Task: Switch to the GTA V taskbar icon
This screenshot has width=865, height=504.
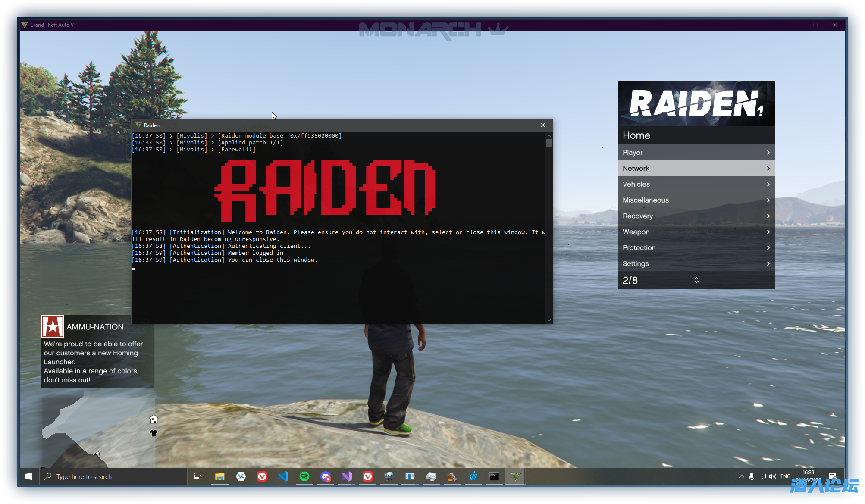Action: coord(515,476)
